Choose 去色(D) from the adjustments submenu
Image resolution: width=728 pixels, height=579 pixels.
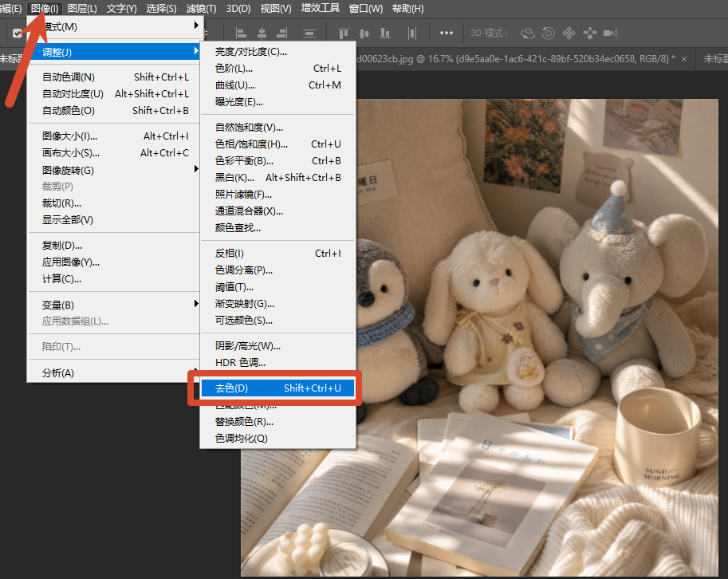coord(277,388)
